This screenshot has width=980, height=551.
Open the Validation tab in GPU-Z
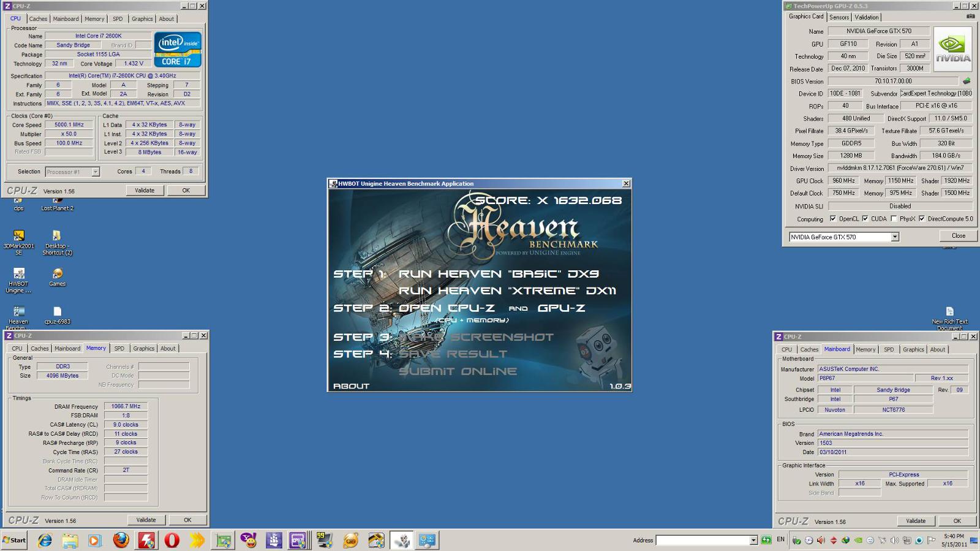(x=866, y=17)
